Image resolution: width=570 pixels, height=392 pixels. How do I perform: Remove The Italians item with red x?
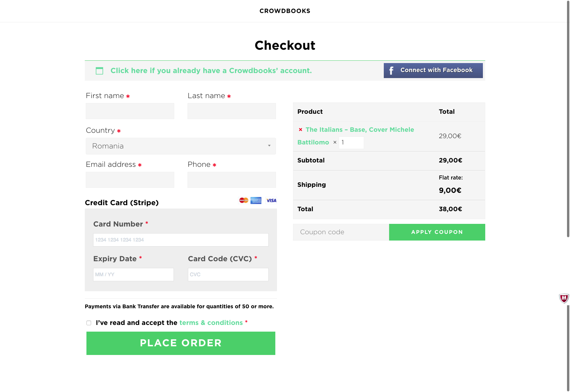[x=300, y=129]
